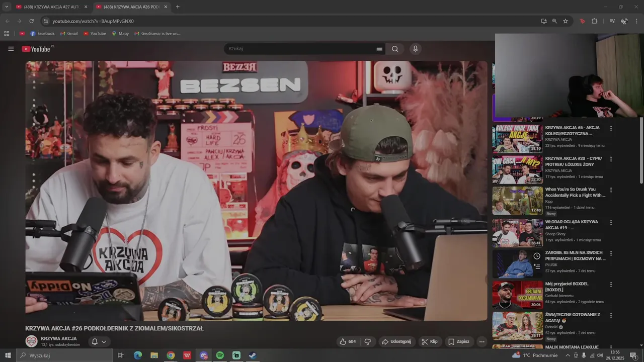Open the Chrome three-dot menu
The image size is (644, 362).
[636, 21]
